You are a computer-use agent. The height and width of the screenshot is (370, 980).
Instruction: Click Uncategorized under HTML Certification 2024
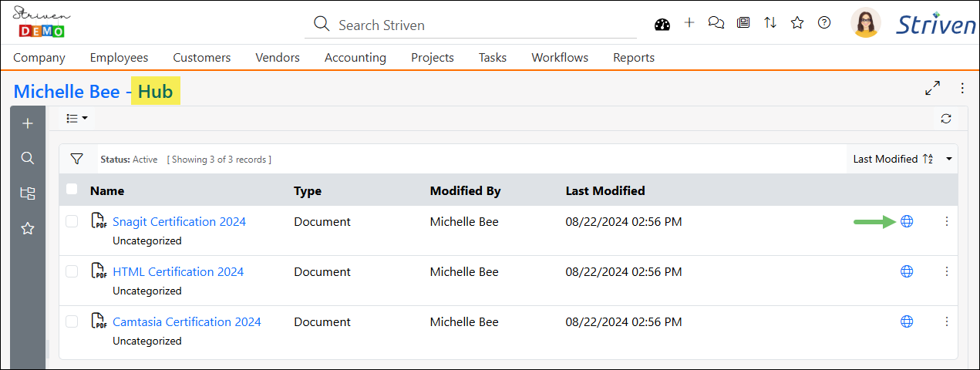click(x=147, y=291)
